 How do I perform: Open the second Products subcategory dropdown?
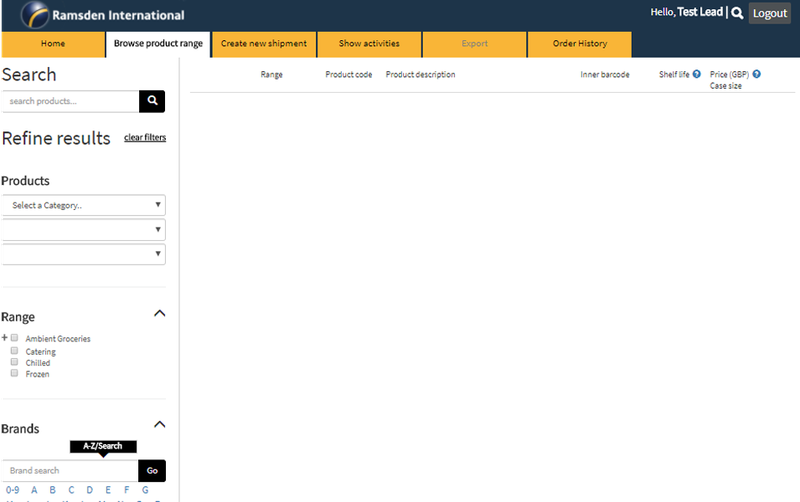(83, 230)
